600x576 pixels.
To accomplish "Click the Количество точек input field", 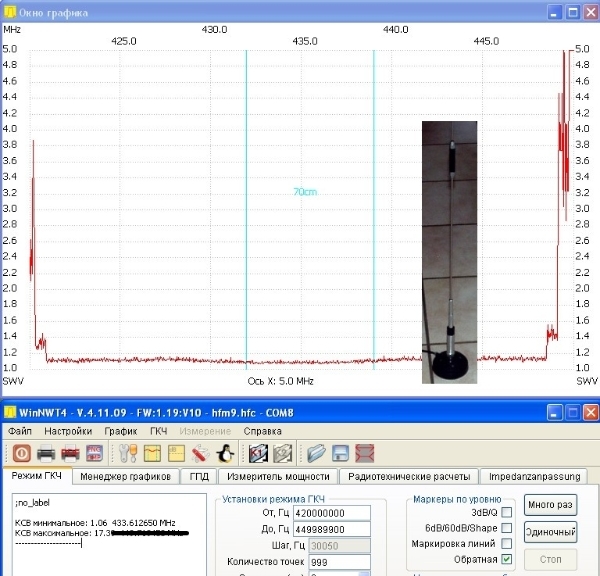I will click(339, 562).
